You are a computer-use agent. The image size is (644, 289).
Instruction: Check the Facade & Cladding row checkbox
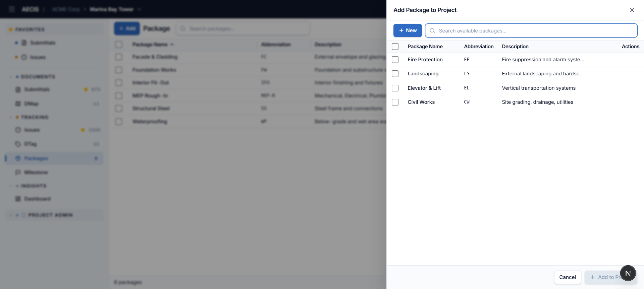(119, 57)
